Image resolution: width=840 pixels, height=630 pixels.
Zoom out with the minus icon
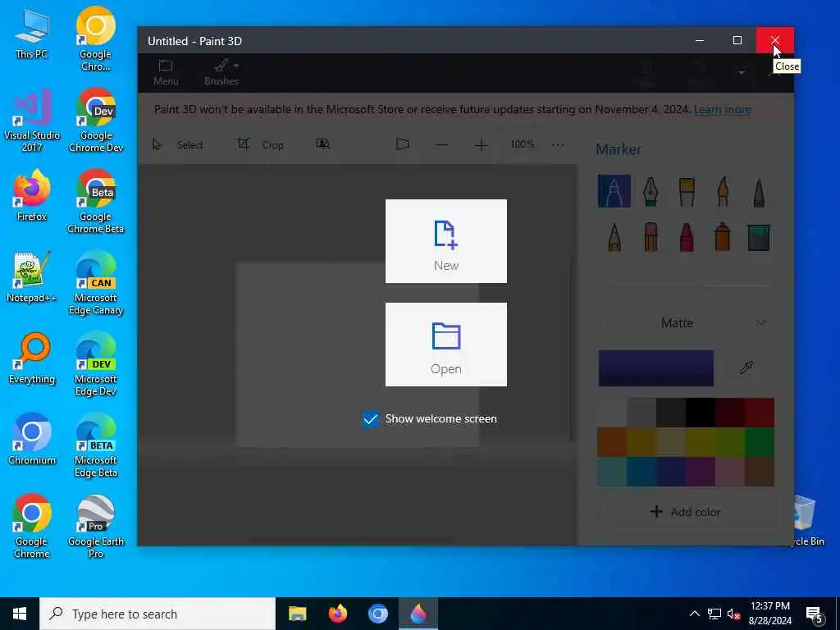point(442,144)
